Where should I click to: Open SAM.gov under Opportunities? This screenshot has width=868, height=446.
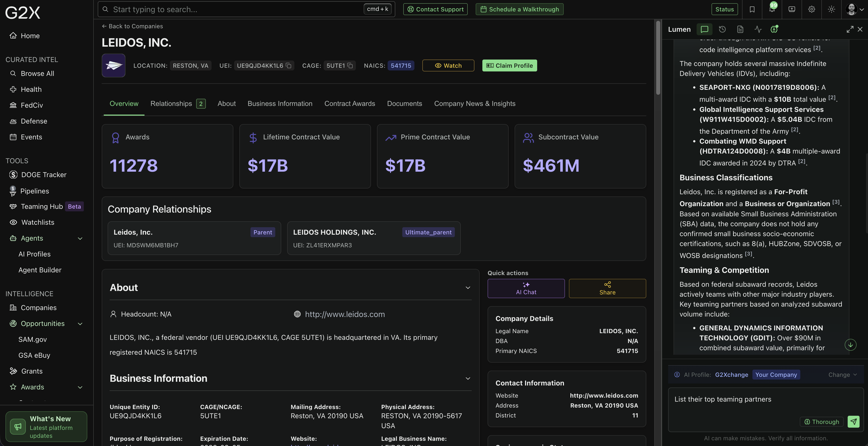click(x=32, y=339)
